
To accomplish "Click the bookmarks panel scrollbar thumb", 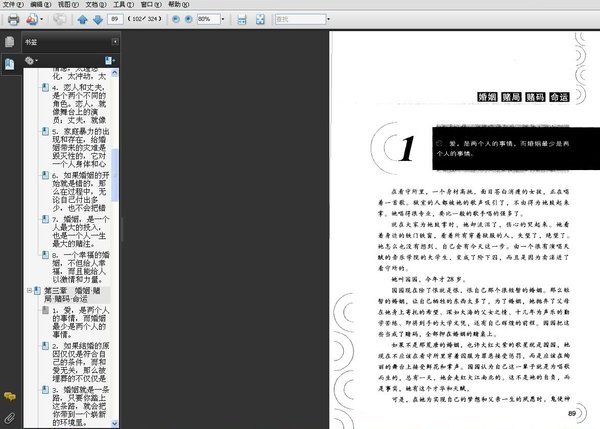I will click(x=114, y=175).
